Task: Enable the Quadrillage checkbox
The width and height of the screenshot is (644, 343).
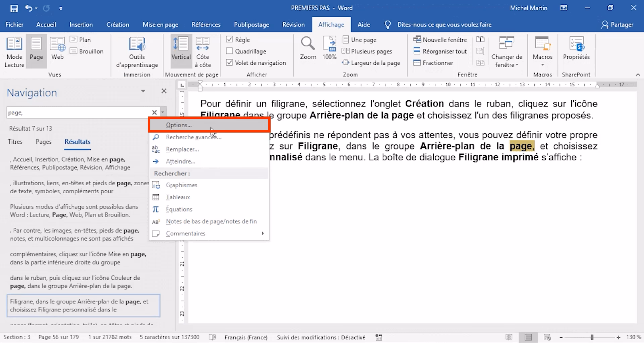Action: coord(229,51)
